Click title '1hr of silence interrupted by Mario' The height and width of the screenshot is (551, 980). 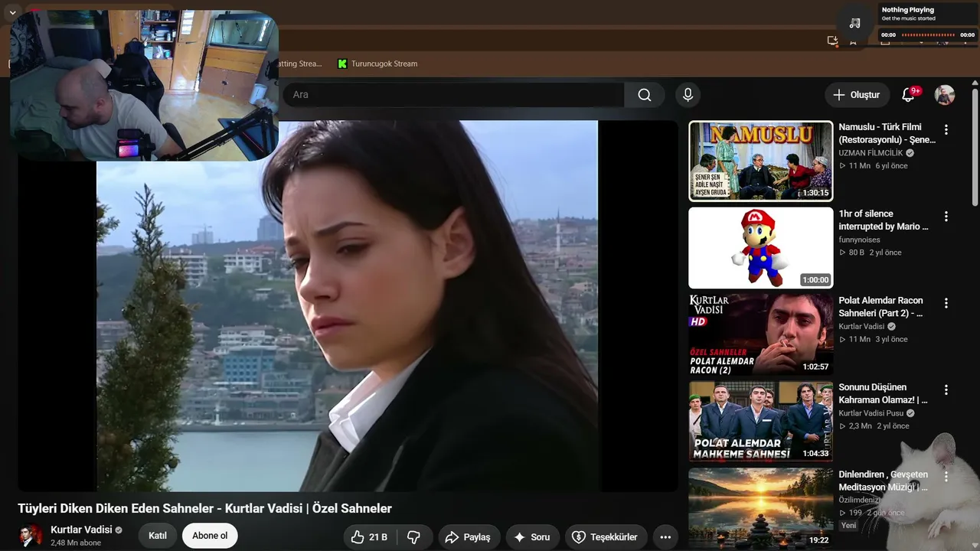(x=884, y=220)
